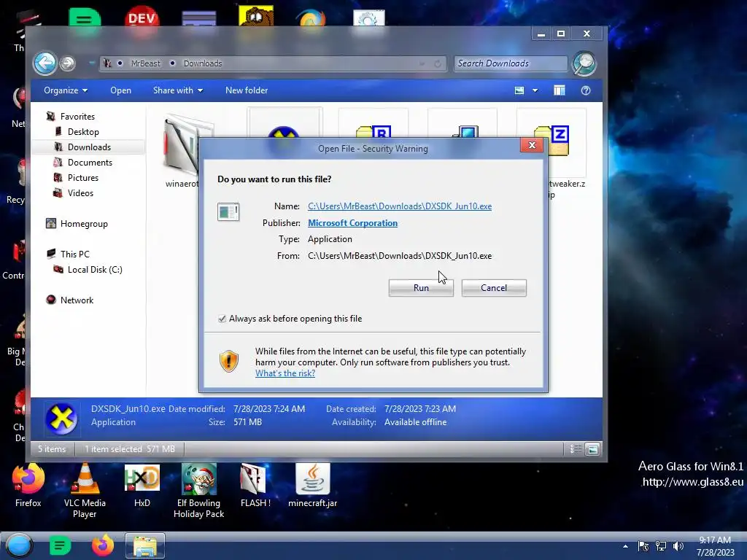
Task: Click the taskbar clock showing 9:17 AM
Action: click(x=715, y=546)
